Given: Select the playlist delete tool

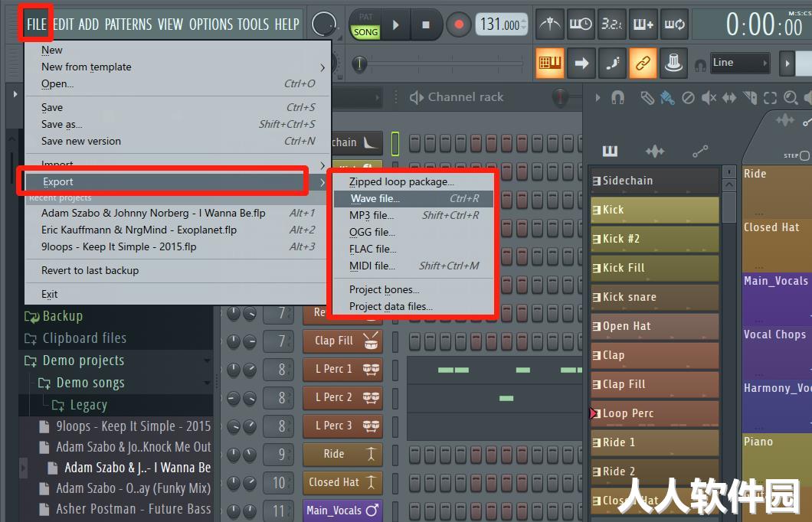Looking at the screenshot, I should click(x=688, y=97).
